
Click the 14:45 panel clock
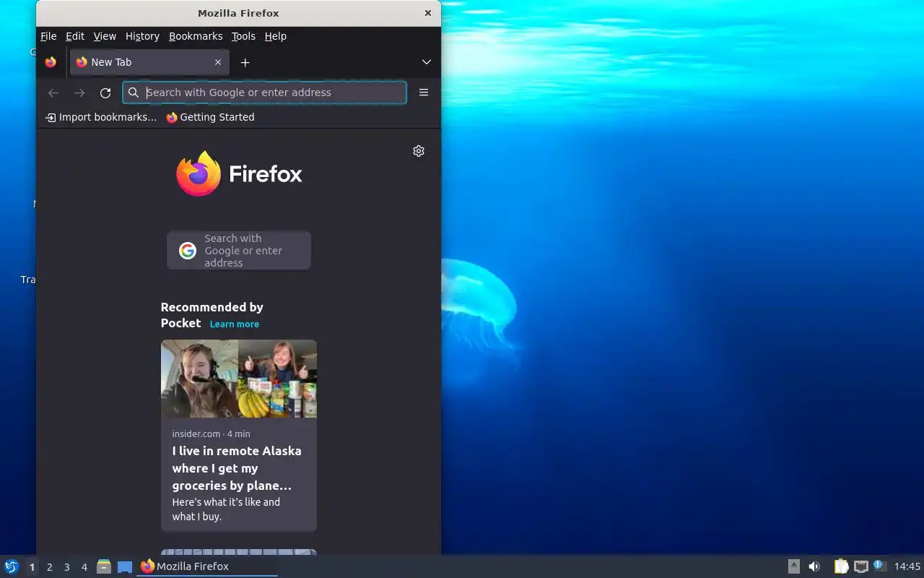click(907, 566)
